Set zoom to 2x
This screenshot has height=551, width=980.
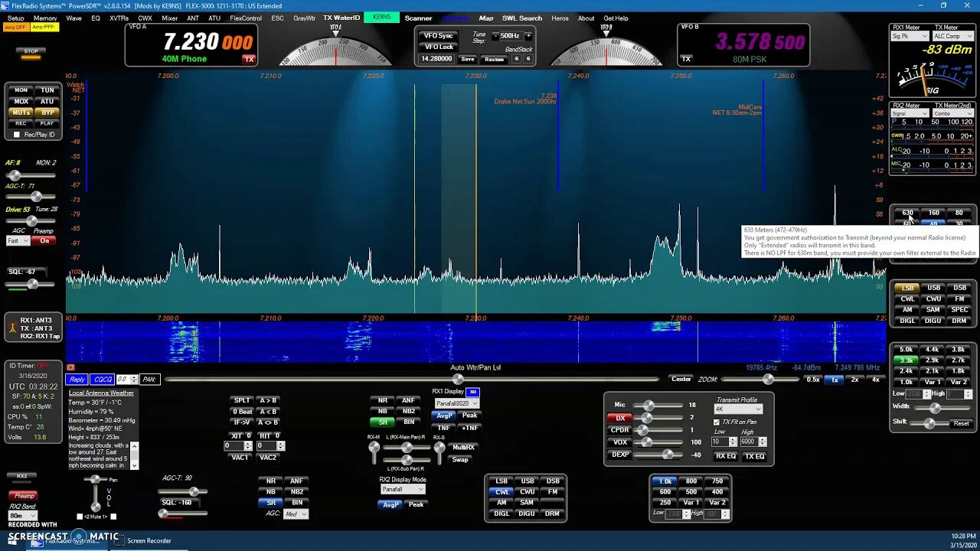(855, 380)
